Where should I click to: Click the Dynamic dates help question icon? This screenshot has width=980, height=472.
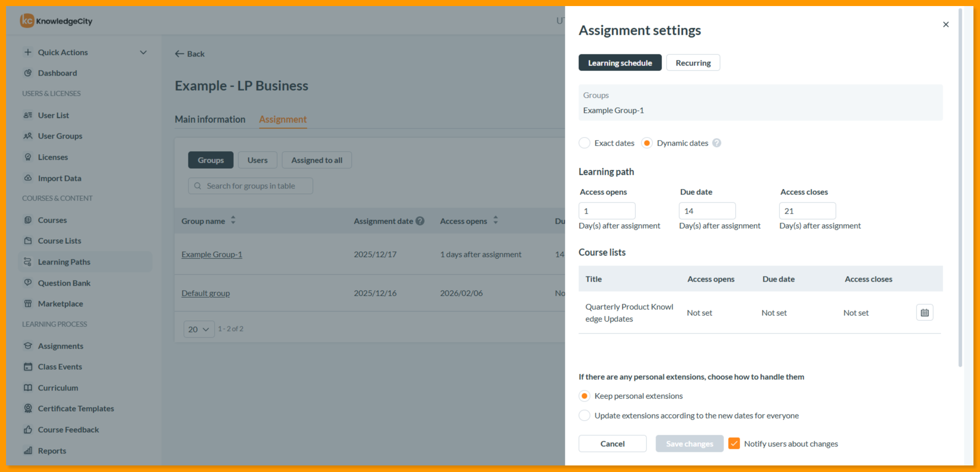[x=716, y=143]
